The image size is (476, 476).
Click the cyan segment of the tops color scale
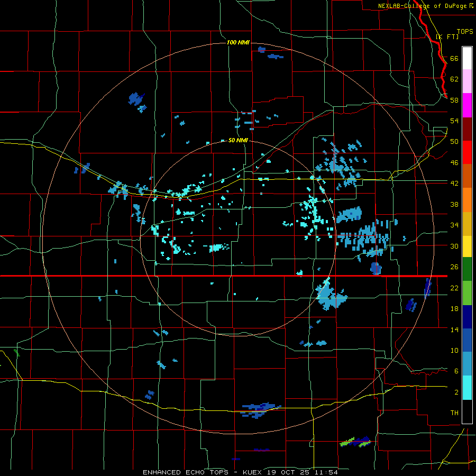[467, 388]
